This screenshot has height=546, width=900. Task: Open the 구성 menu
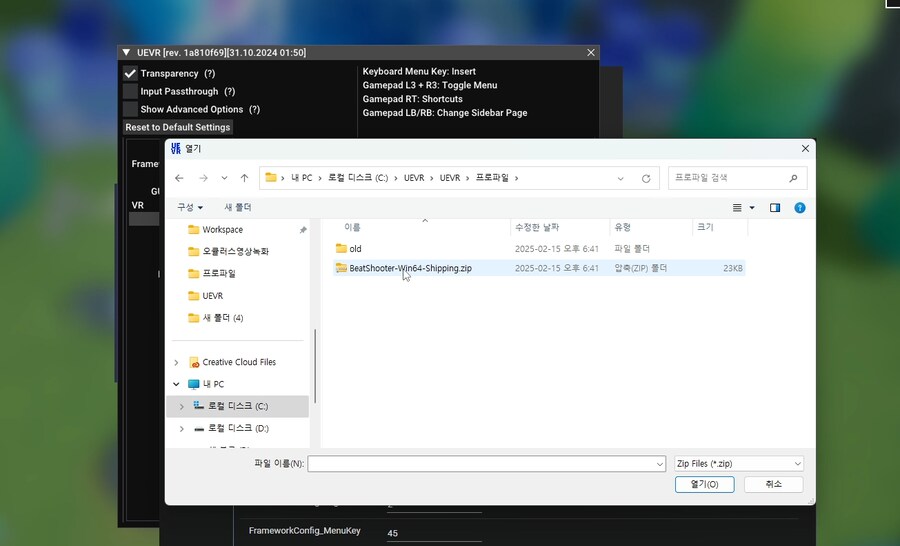point(190,207)
